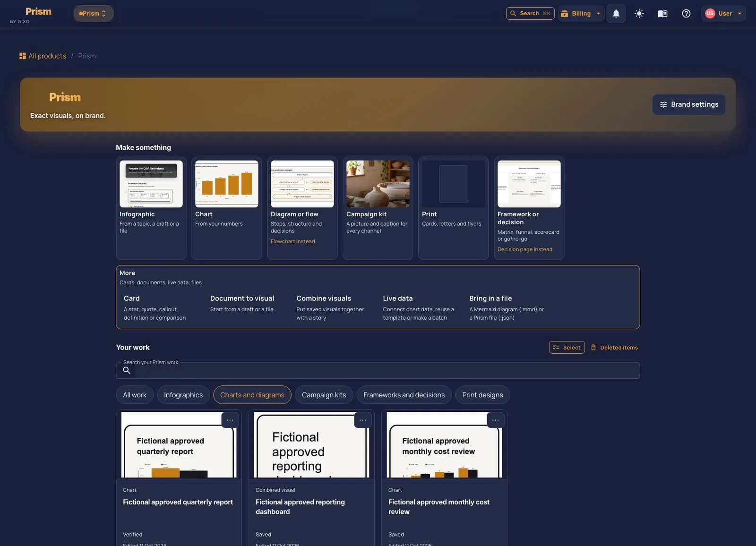Click the search magnifier icon in work search

pos(127,370)
